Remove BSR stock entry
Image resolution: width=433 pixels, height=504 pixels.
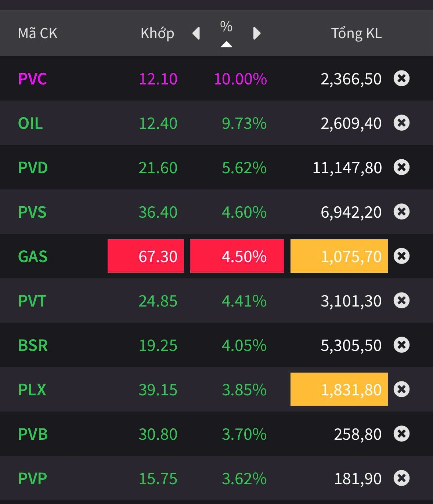[401, 345]
